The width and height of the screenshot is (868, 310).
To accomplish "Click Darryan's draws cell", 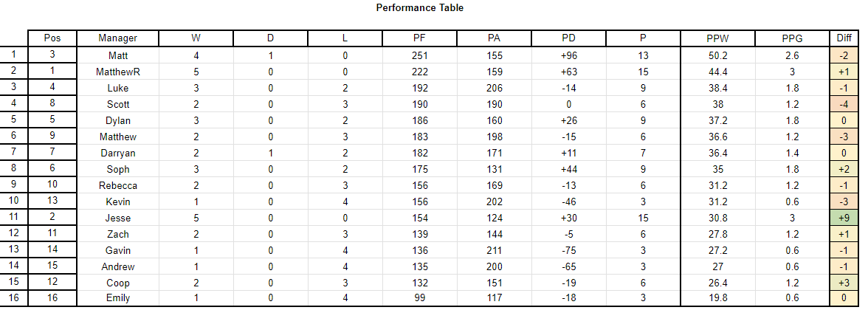I will click(270, 154).
